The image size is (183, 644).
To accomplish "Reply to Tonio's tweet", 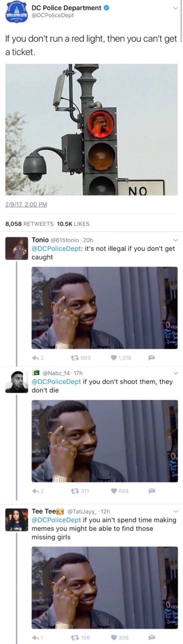I will click(36, 358).
